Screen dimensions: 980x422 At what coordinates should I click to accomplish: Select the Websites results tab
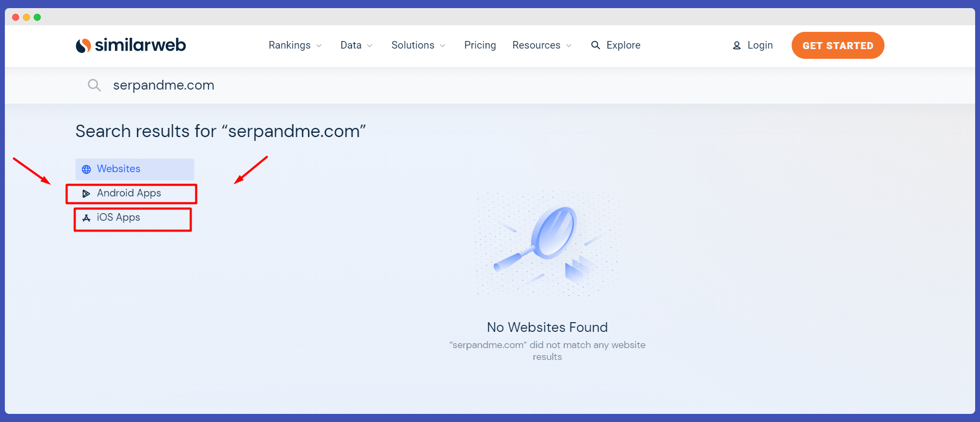tap(135, 169)
